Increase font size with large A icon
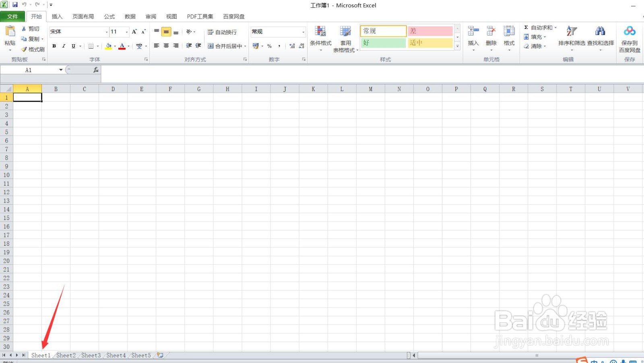644x363 pixels. pyautogui.click(x=134, y=31)
